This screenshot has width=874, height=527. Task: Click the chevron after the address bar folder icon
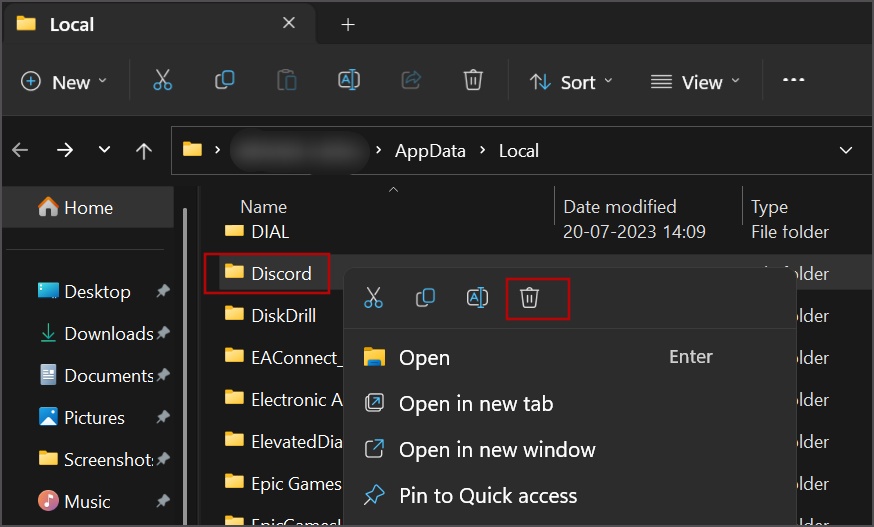[x=217, y=150]
